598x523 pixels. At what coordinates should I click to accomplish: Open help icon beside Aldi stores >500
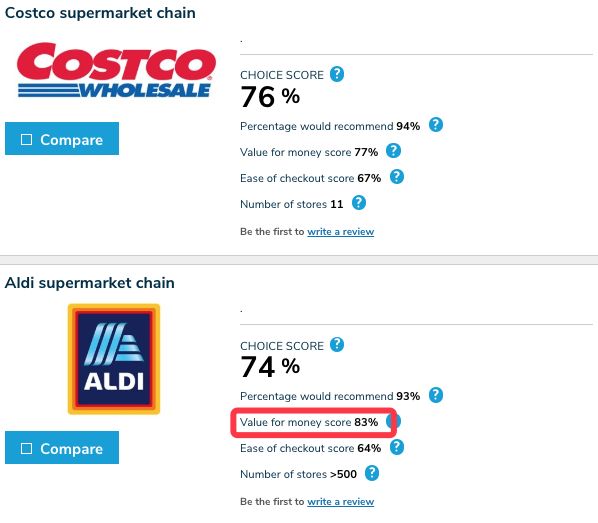coord(372,473)
